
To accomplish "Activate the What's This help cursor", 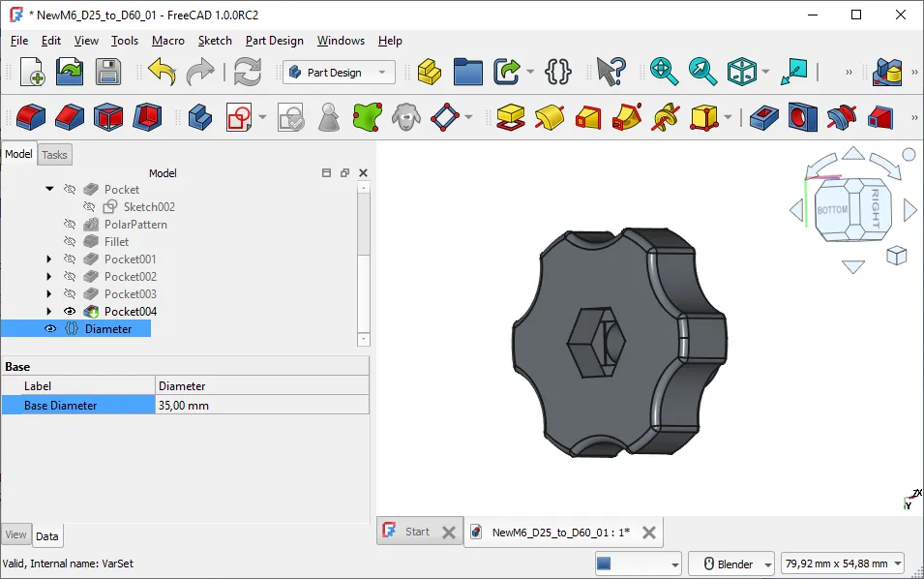I will 611,72.
